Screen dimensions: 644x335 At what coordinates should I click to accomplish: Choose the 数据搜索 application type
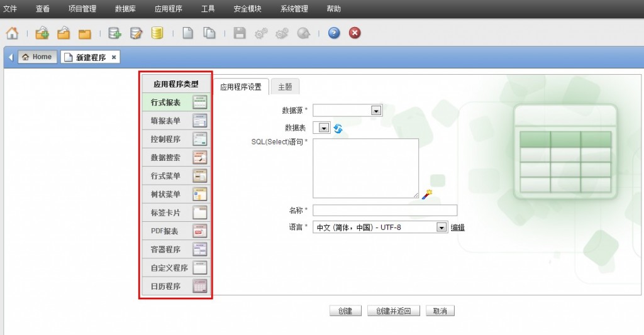pyautogui.click(x=176, y=157)
